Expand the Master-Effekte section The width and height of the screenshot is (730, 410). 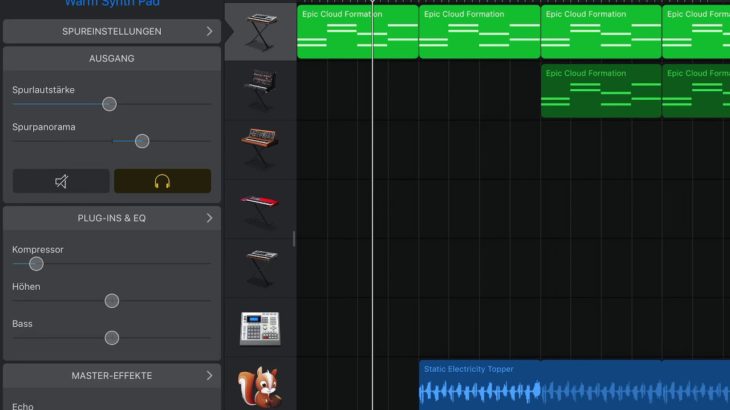(x=112, y=376)
